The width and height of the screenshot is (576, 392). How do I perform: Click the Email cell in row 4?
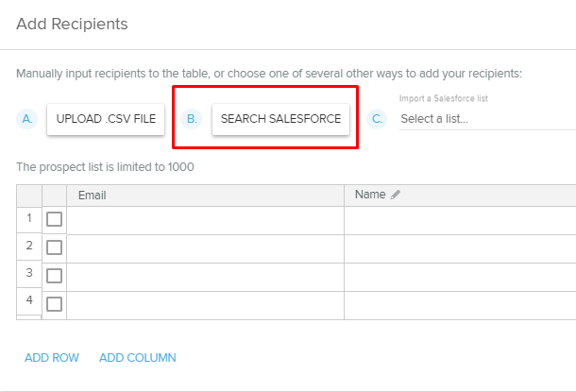(x=205, y=304)
